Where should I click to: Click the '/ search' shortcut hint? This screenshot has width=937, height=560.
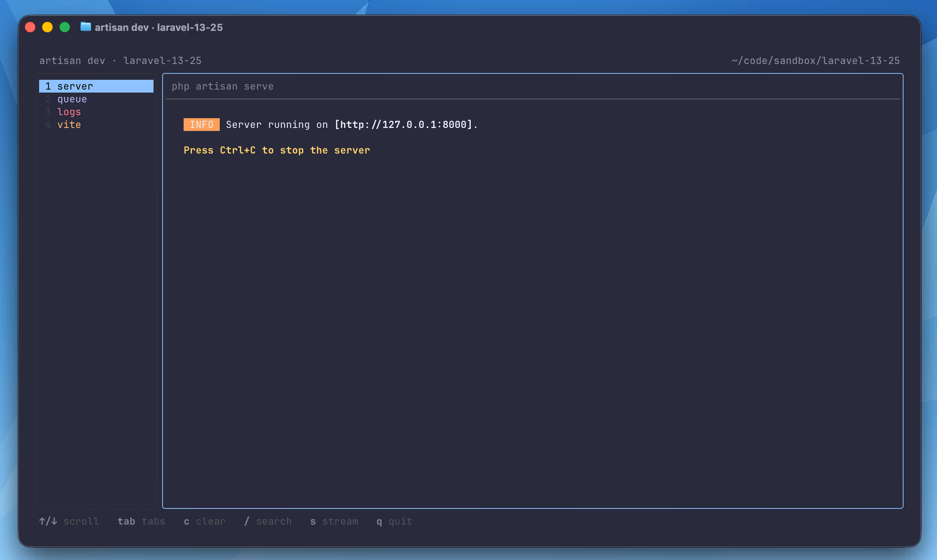tap(268, 521)
